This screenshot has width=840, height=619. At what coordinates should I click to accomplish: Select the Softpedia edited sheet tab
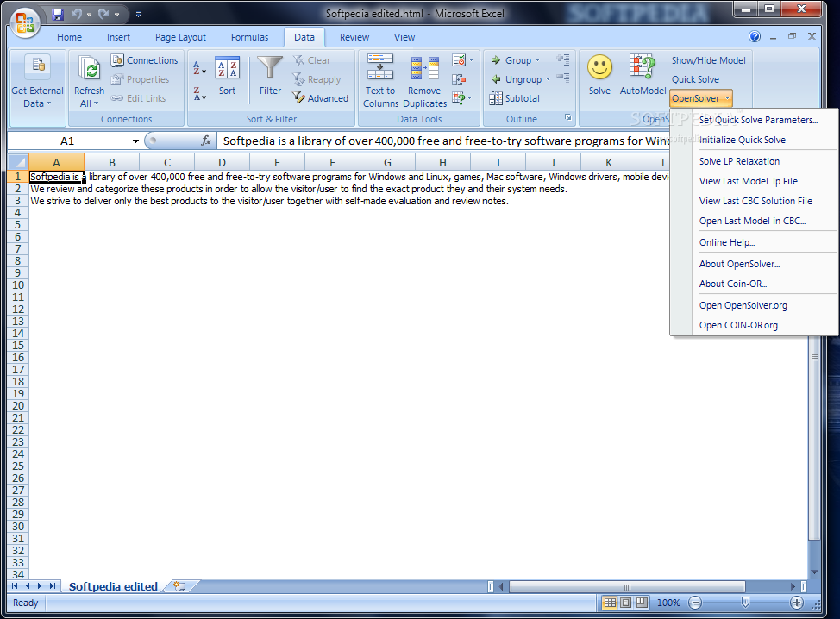(113, 586)
